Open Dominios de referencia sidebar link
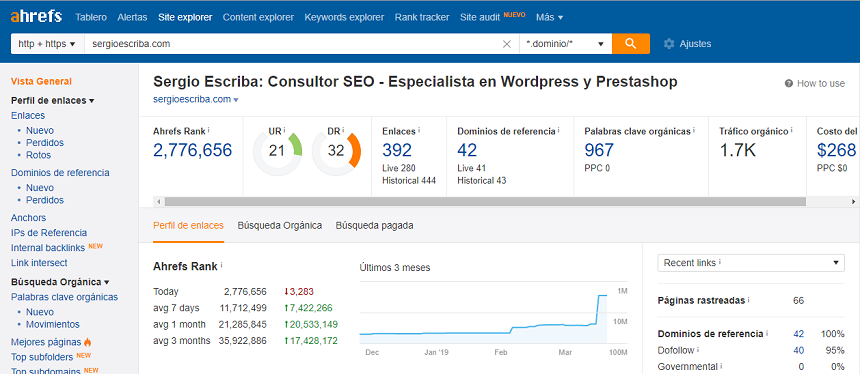 [60, 172]
